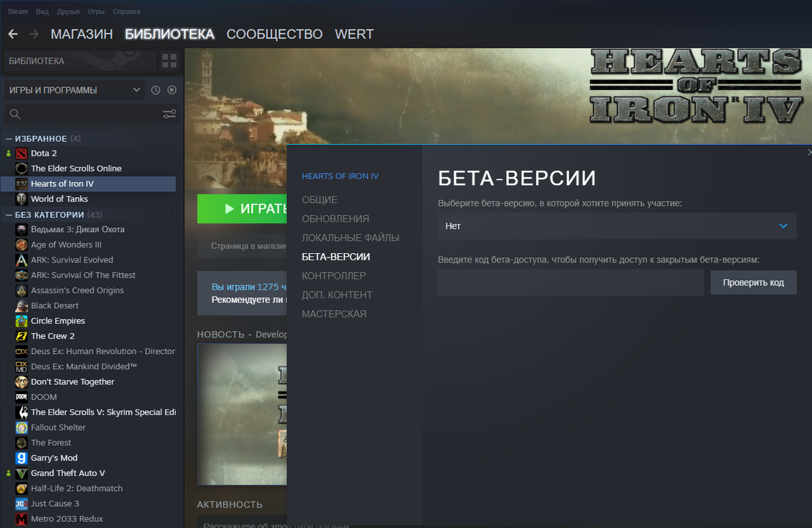Go forward with the right arrow
This screenshot has width=812, height=528.
34,34
